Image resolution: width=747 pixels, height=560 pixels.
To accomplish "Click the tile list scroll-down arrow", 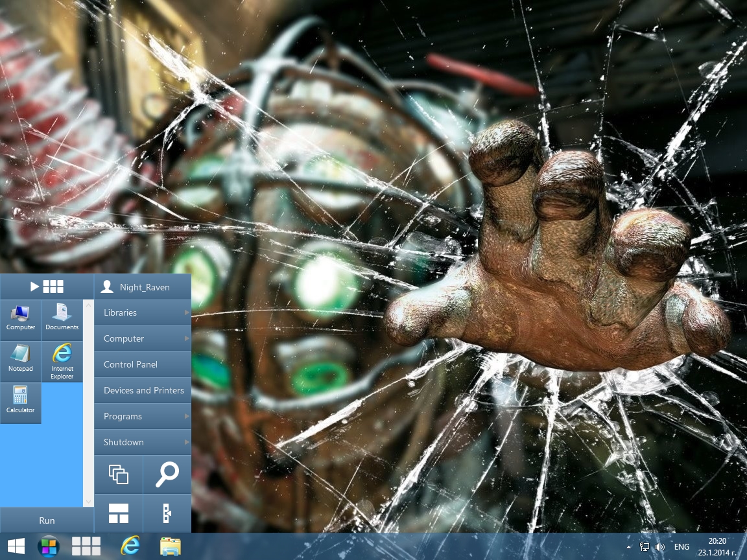I will pyautogui.click(x=88, y=502).
